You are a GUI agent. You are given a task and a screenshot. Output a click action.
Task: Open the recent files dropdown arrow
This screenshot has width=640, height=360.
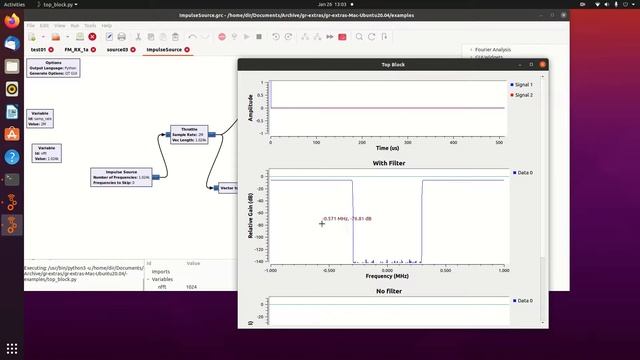coord(67,37)
